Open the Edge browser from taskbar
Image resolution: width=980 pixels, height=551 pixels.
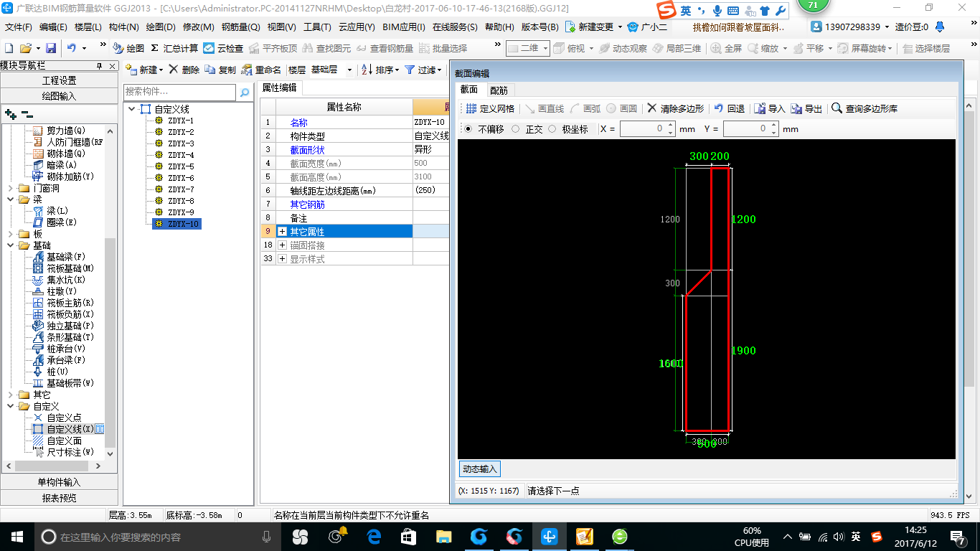pyautogui.click(x=373, y=536)
